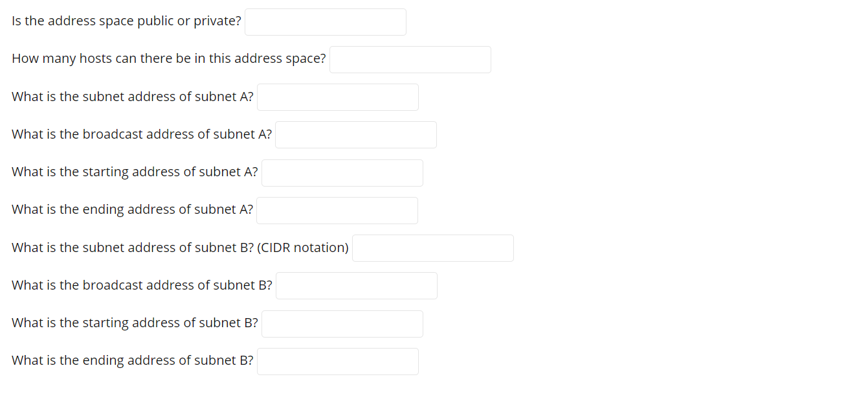
Task: Click the question text about address space privacy
Action: [x=126, y=20]
